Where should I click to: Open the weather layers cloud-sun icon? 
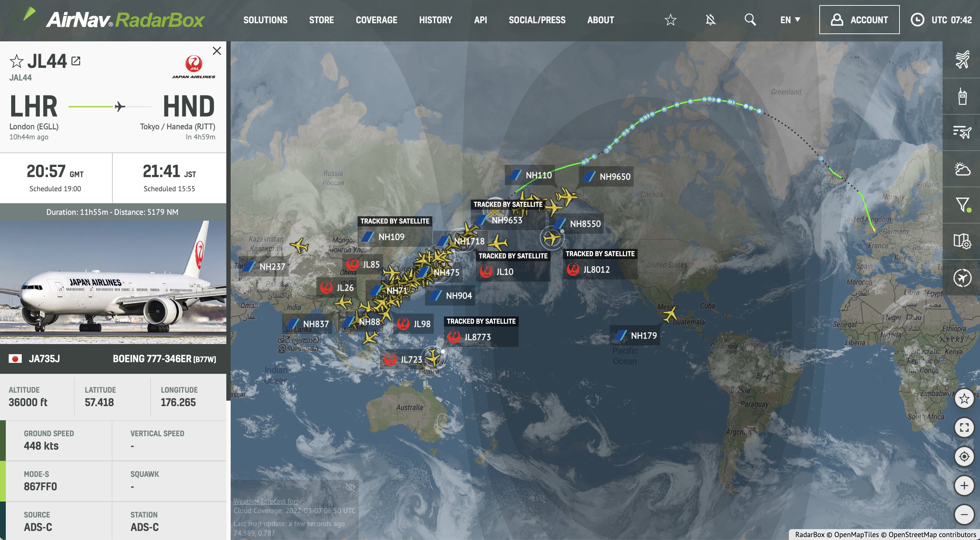pos(962,169)
